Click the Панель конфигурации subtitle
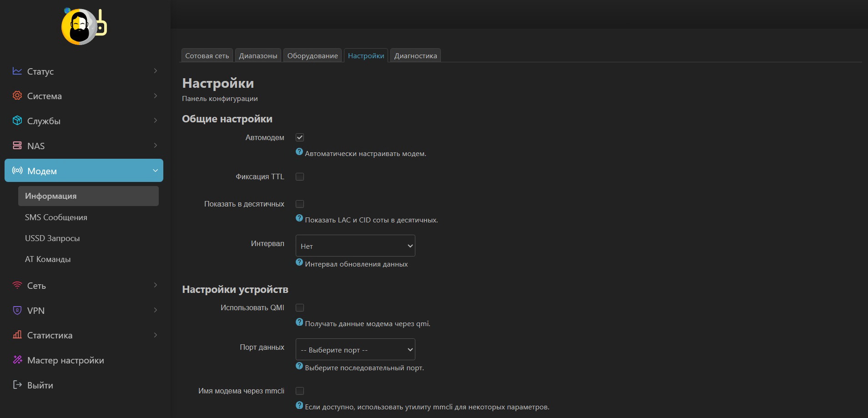This screenshot has width=868, height=418. click(x=220, y=99)
